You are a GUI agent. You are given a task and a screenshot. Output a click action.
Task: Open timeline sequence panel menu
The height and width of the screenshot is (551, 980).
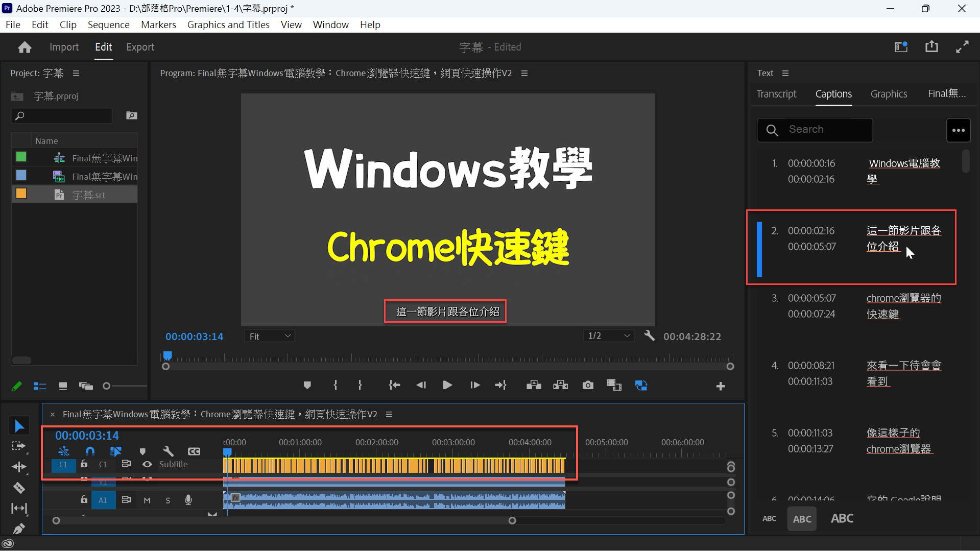(x=389, y=414)
